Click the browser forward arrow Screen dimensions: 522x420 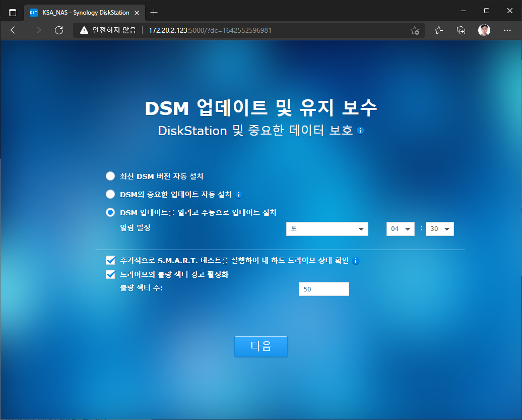click(37, 30)
